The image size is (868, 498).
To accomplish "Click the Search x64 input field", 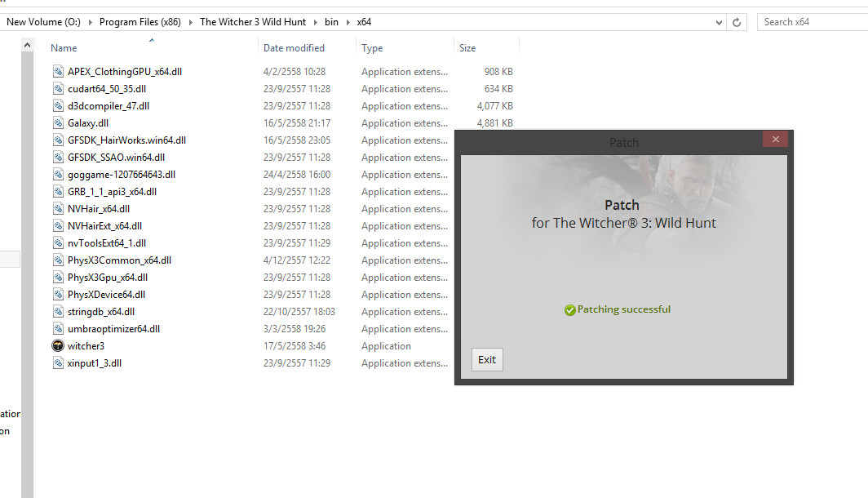I will (813, 22).
